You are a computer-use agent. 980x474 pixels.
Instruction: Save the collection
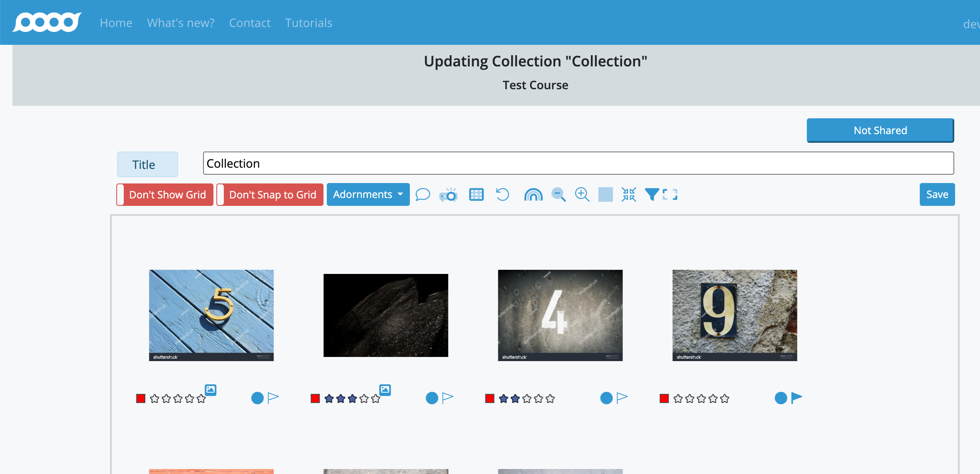[937, 194]
